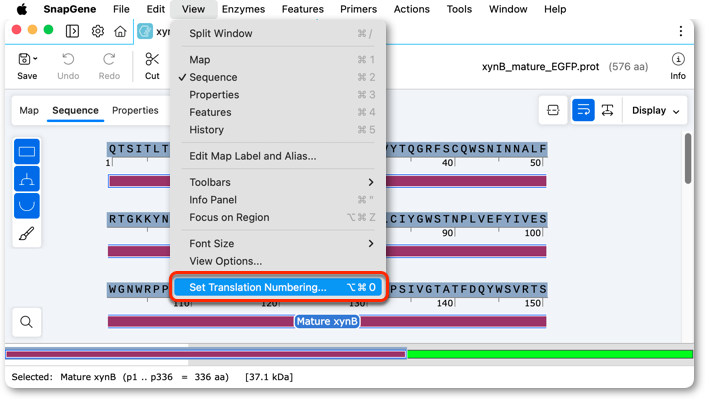Image resolution: width=705 pixels, height=399 pixels.
Task: Open the File menu
Action: click(x=121, y=9)
